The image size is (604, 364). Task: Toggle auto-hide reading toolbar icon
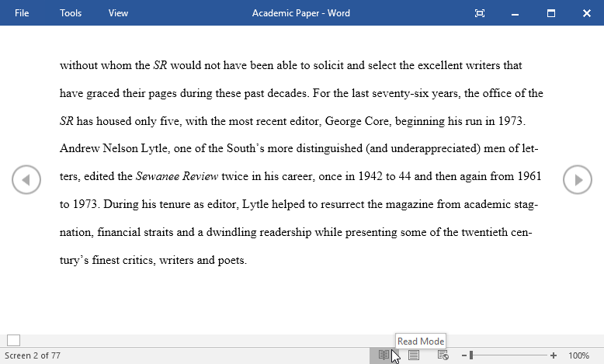point(480,13)
